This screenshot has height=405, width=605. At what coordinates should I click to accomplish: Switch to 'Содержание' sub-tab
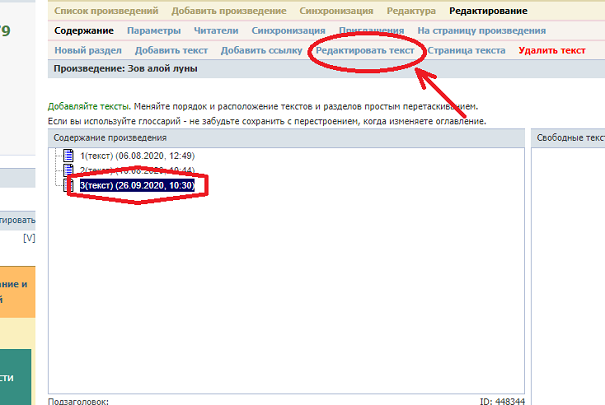point(83,31)
